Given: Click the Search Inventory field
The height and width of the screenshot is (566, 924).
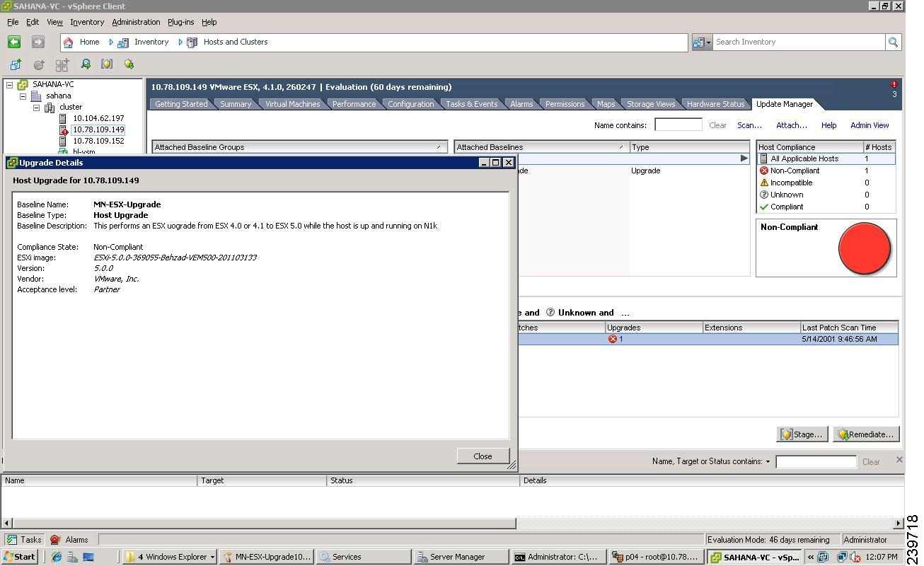Looking at the screenshot, I should tap(799, 42).
